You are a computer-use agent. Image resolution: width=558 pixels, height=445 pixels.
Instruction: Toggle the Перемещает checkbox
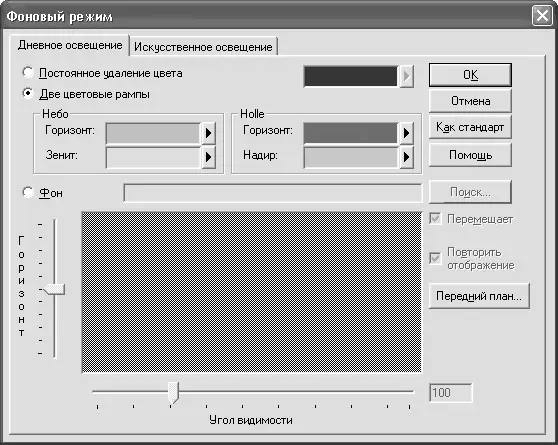435,219
